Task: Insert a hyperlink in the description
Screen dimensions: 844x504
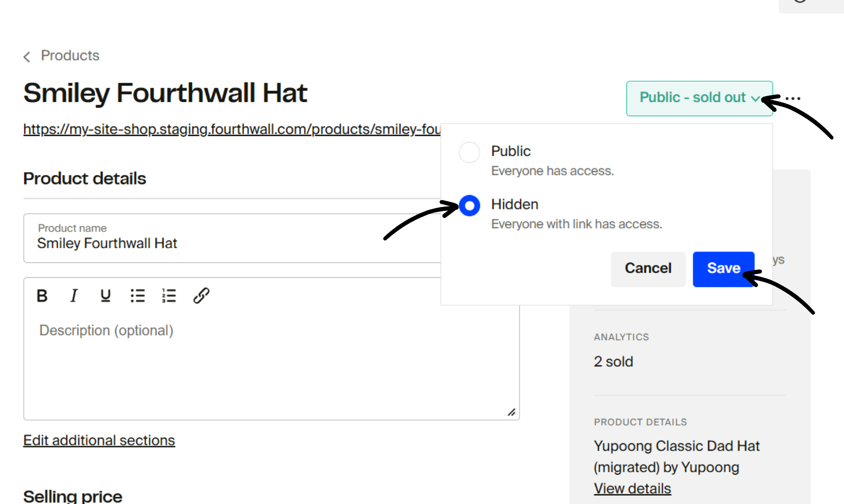Action: 201,295
